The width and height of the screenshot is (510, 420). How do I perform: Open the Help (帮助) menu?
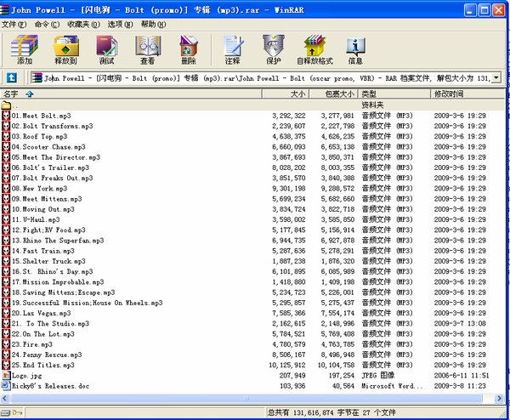click(153, 25)
